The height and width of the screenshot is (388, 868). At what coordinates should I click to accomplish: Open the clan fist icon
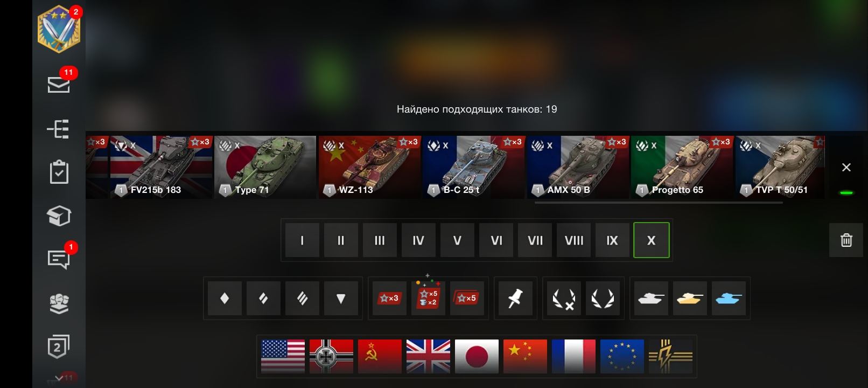tap(59, 303)
